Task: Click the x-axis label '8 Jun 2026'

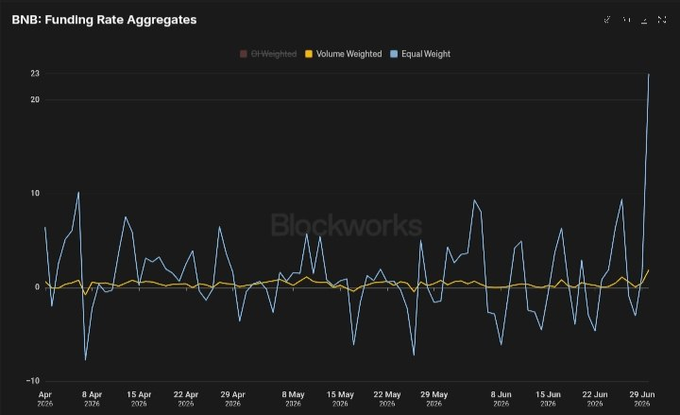Action: [501, 399]
